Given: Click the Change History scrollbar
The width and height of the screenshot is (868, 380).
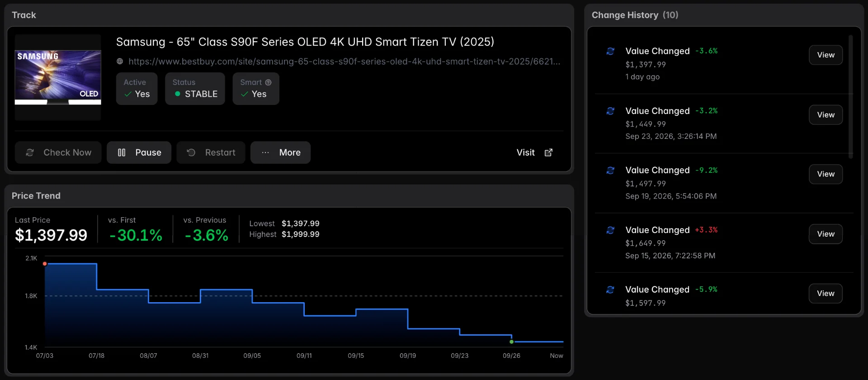Looking at the screenshot, I should coord(850,97).
